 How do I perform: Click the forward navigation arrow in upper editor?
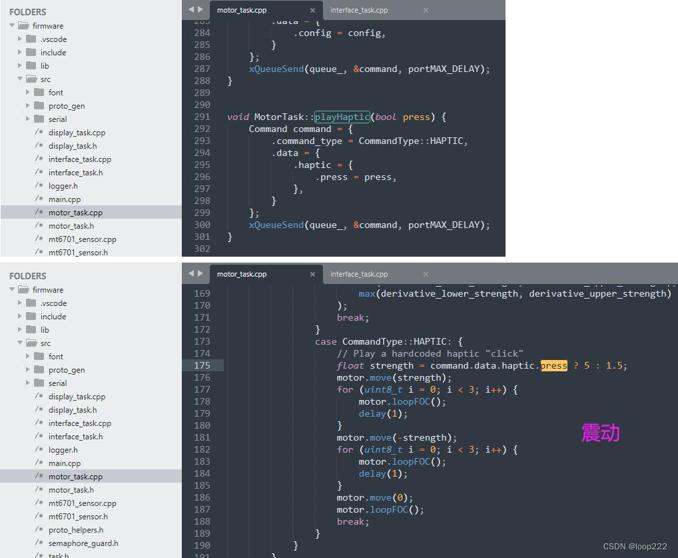click(x=200, y=9)
